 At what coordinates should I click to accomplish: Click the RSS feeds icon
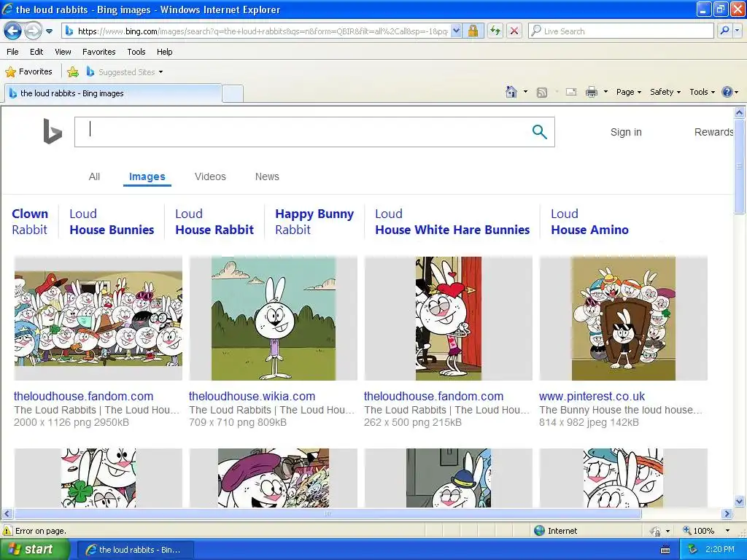click(542, 93)
